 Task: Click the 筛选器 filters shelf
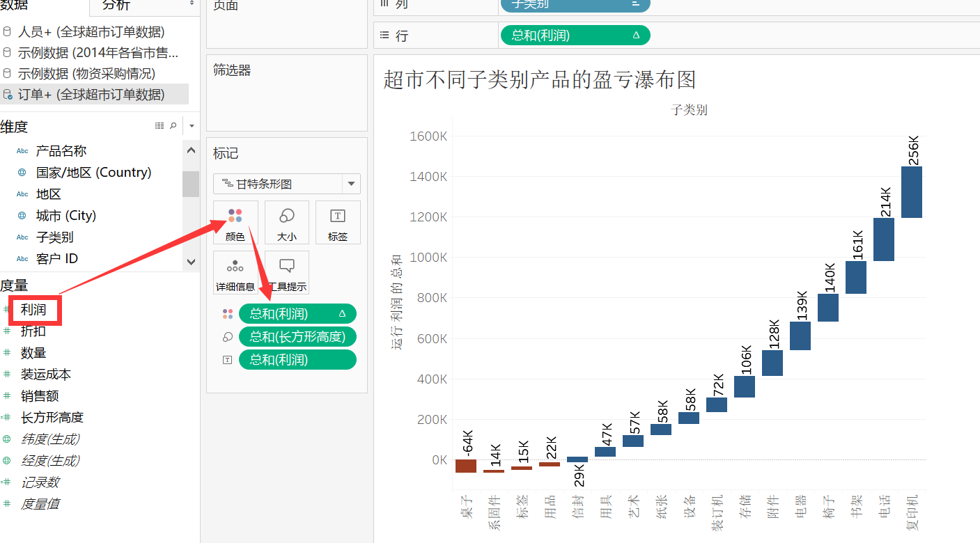coord(287,93)
